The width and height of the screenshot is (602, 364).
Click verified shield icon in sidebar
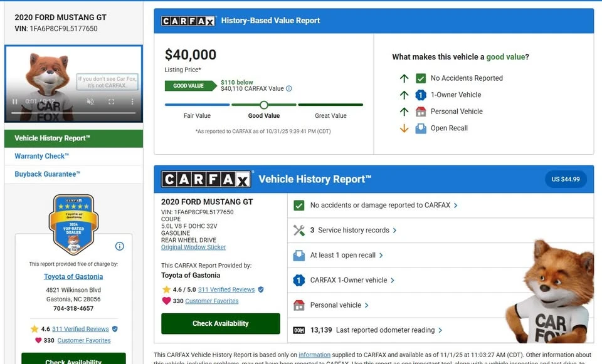click(115, 329)
